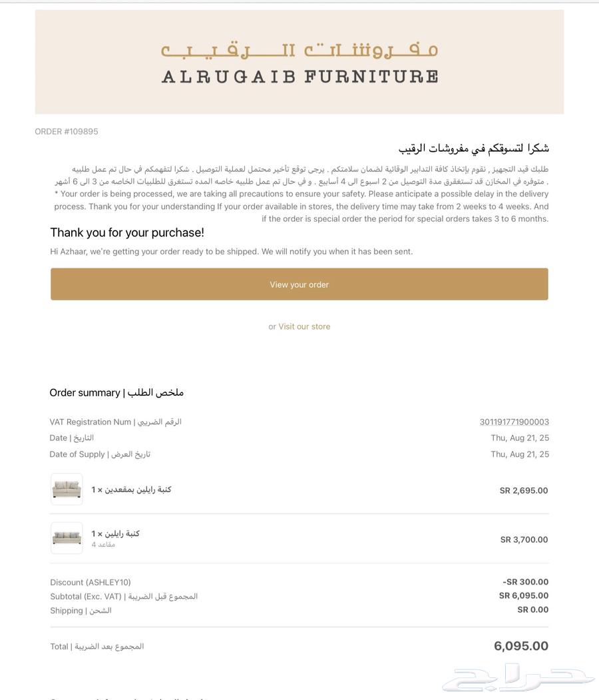Click the SR 3,700.00 item price
This screenshot has height=700, width=599.
(x=524, y=540)
